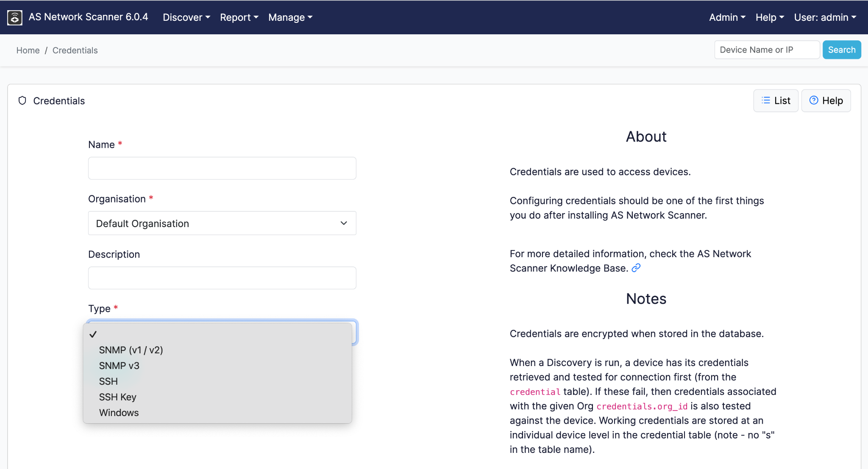
Task: Open the Admin menu
Action: point(727,17)
